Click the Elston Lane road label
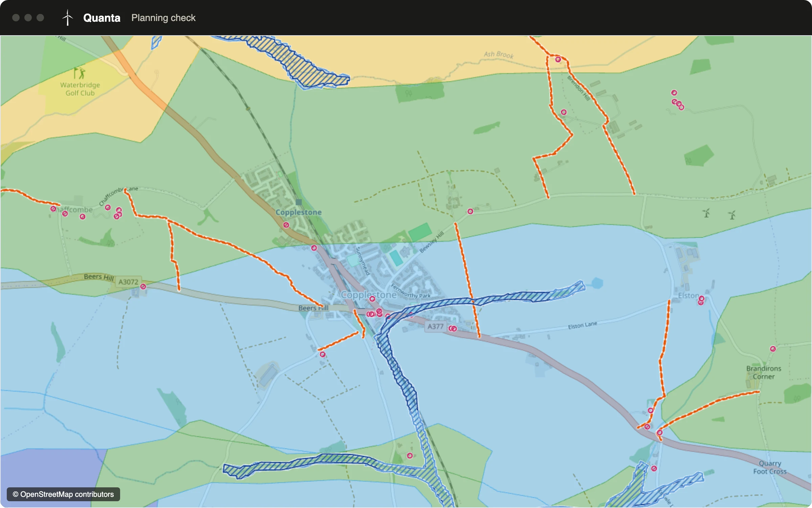This screenshot has height=508, width=812. (x=582, y=325)
